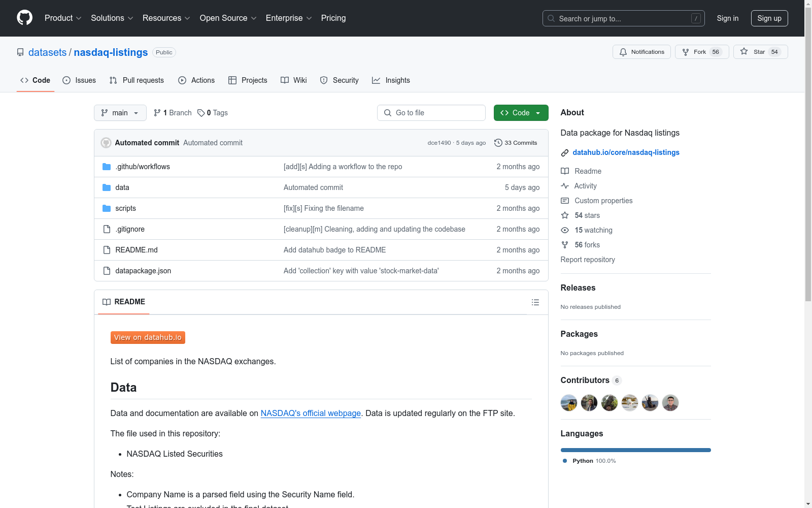This screenshot has height=508, width=812.
Task: Open the Fork count 56
Action: click(716, 52)
